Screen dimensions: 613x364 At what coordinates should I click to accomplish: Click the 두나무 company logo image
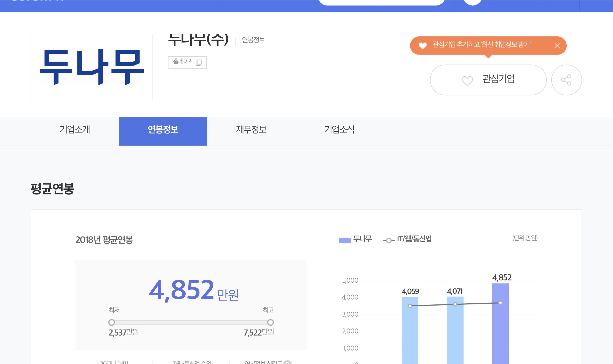pos(92,67)
